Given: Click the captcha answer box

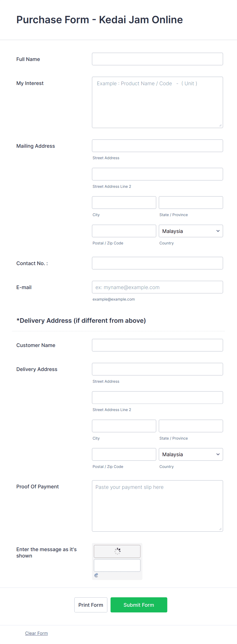Looking at the screenshot, I should 117,565.
